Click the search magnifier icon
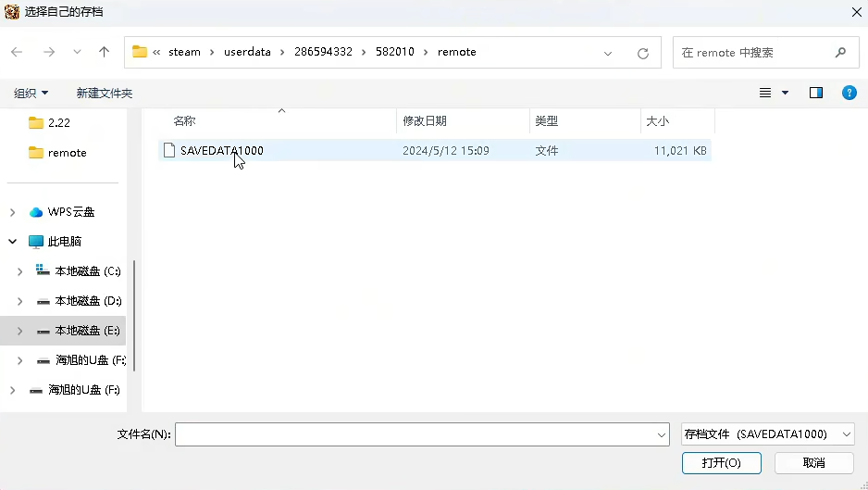This screenshot has height=490, width=868. 840,52
